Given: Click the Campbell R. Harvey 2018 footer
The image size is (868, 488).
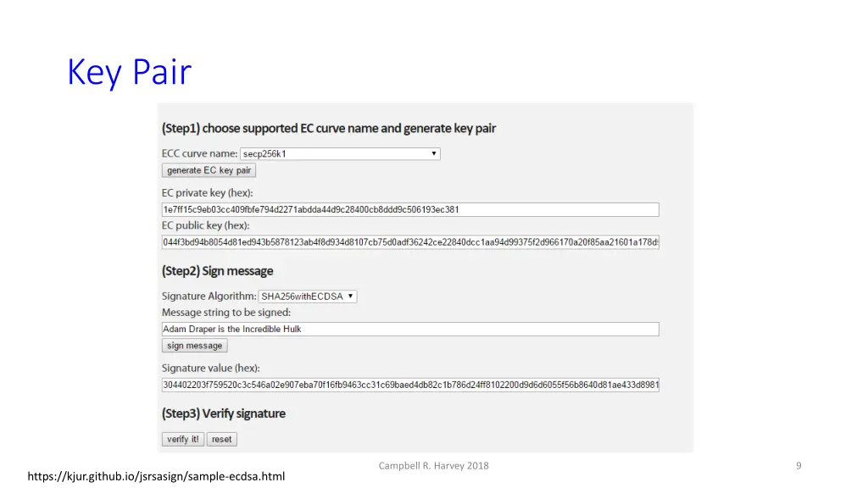Looking at the screenshot, I should pyautogui.click(x=433, y=466).
